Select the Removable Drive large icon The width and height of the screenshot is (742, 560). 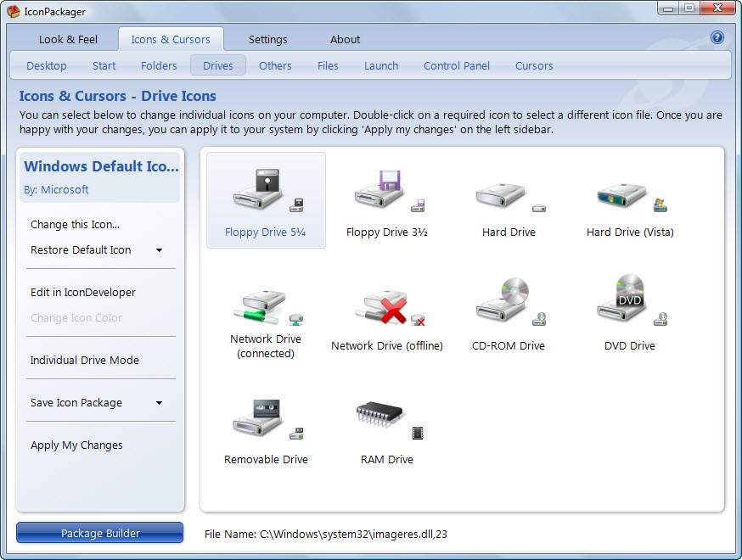pos(257,417)
